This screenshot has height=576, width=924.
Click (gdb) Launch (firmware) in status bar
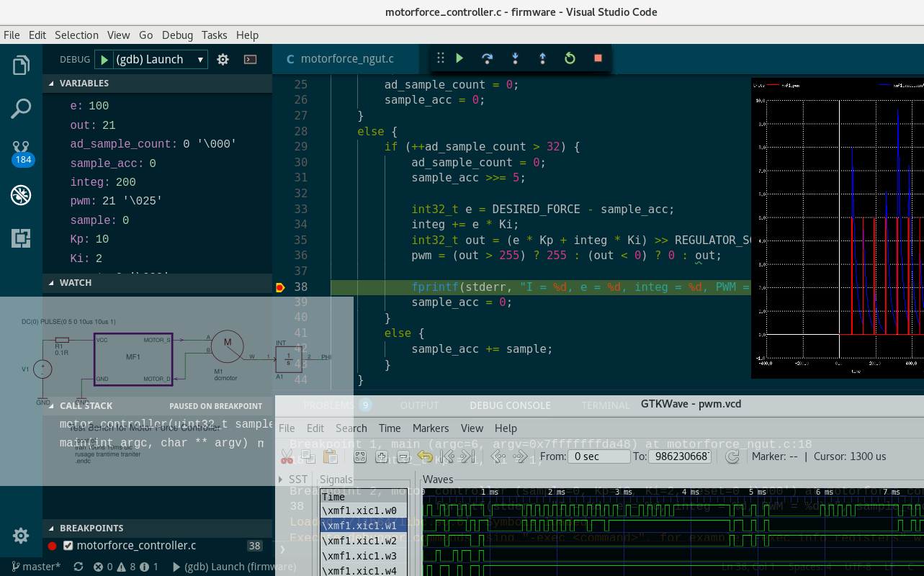click(x=233, y=567)
